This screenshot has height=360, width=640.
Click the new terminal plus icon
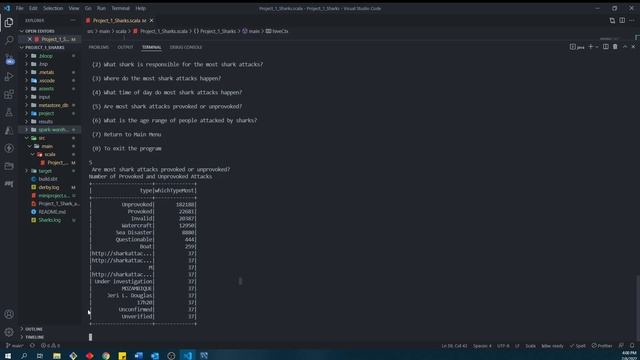[x=591, y=47]
